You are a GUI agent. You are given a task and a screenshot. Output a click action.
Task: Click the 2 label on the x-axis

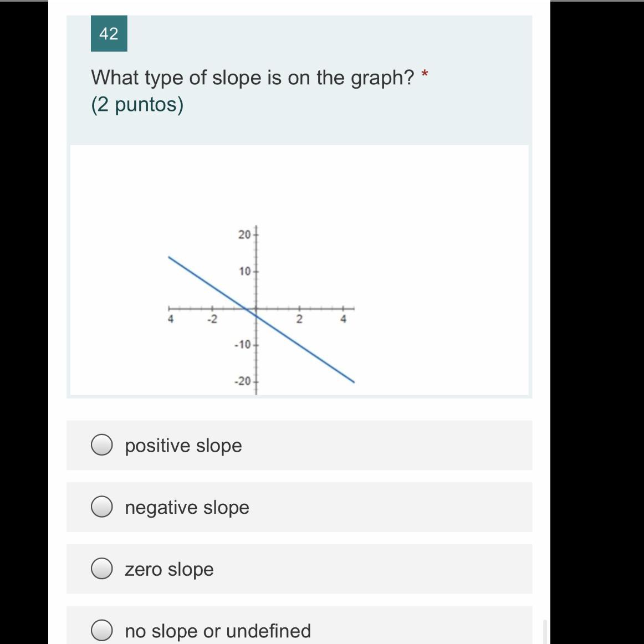point(299,319)
